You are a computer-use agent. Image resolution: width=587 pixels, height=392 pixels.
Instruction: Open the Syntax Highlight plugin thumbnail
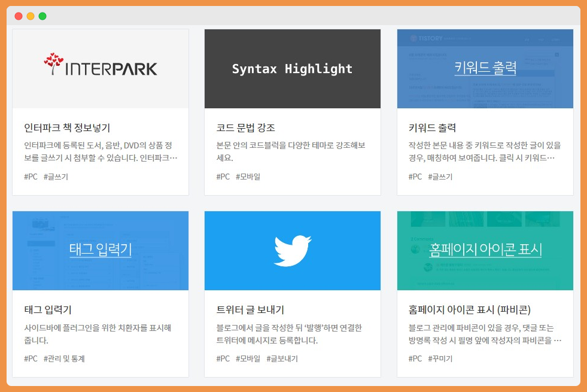point(293,69)
